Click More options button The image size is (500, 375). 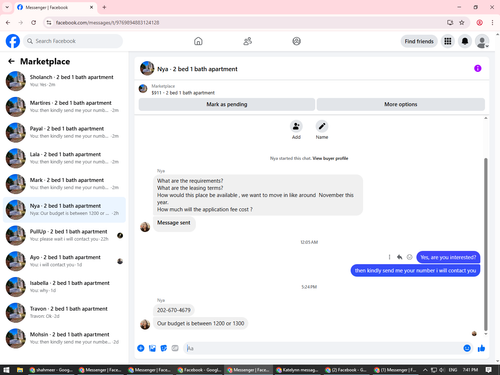tap(401, 104)
